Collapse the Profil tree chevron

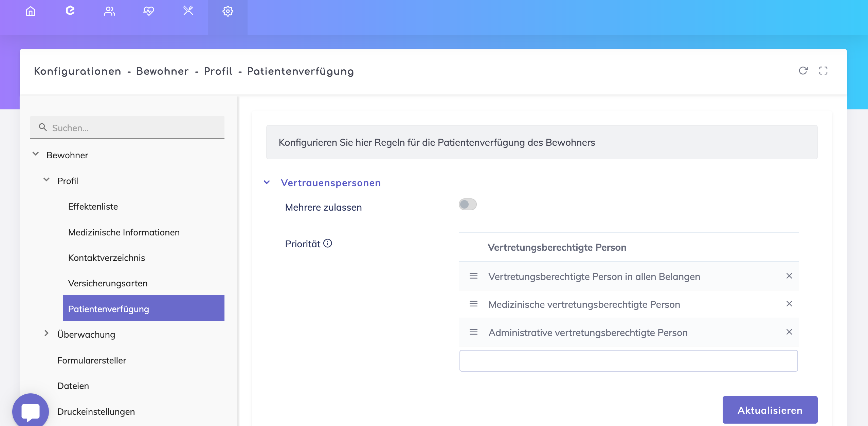(47, 180)
